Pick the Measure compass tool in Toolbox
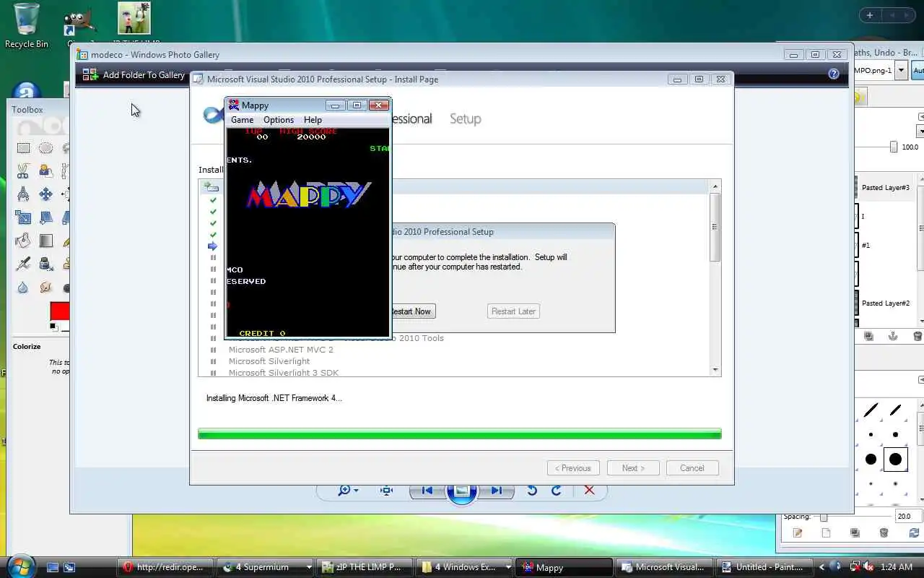Image resolution: width=924 pixels, height=578 pixels. pyautogui.click(x=24, y=194)
